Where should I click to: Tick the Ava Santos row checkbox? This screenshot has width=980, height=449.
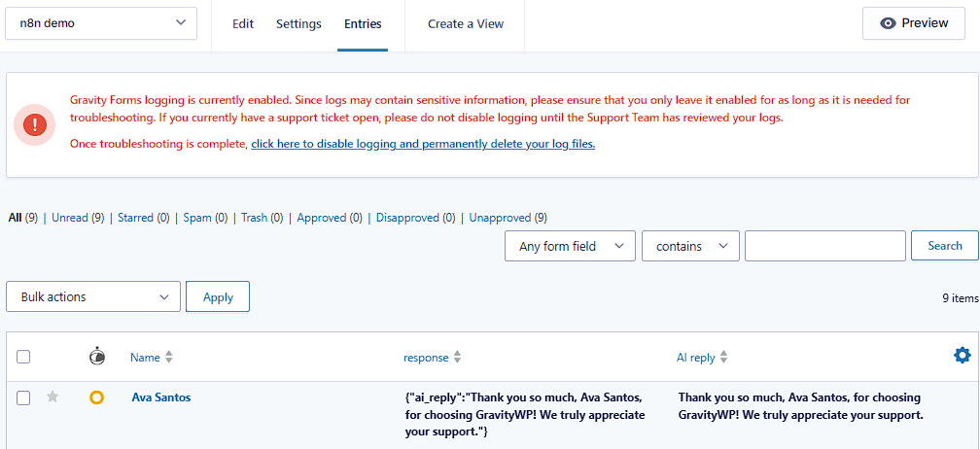[23, 397]
